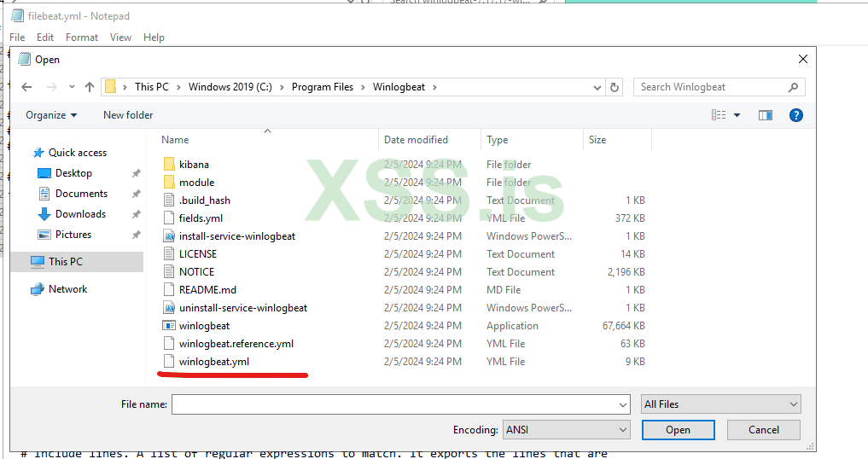
Task: Click 67,664 KB size of winlogbeat
Action: point(623,326)
